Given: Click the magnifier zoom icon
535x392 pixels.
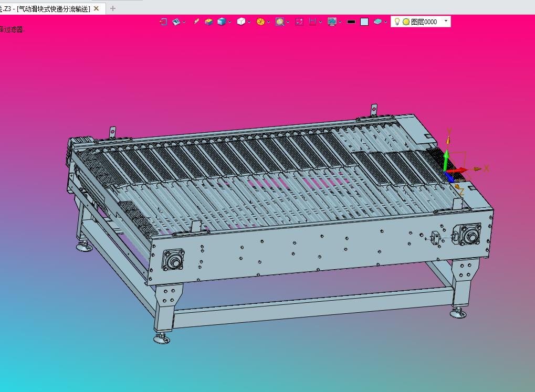Looking at the screenshot, I should point(280,22).
